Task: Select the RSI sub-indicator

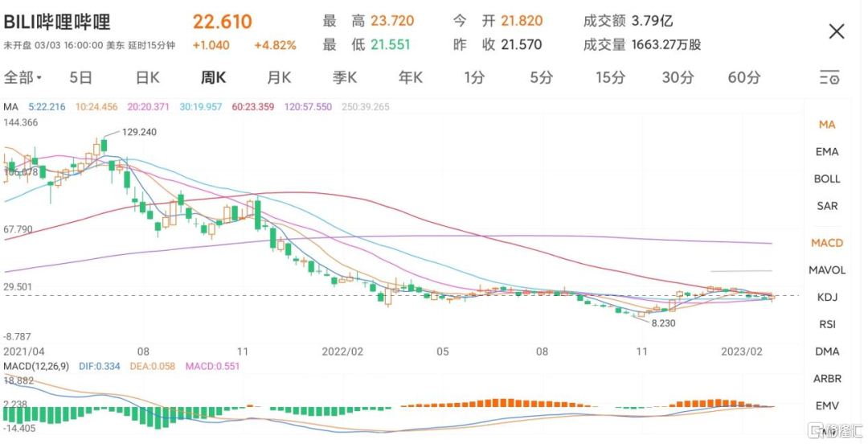Action: (x=827, y=324)
